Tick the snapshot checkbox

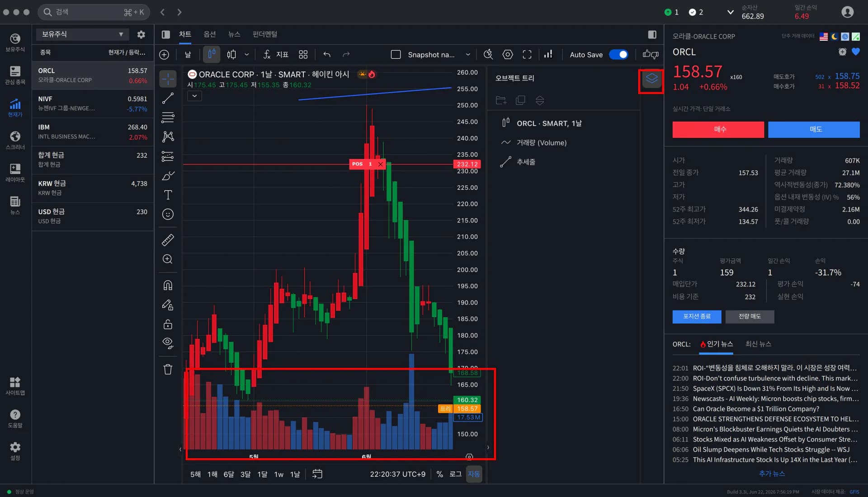(396, 55)
